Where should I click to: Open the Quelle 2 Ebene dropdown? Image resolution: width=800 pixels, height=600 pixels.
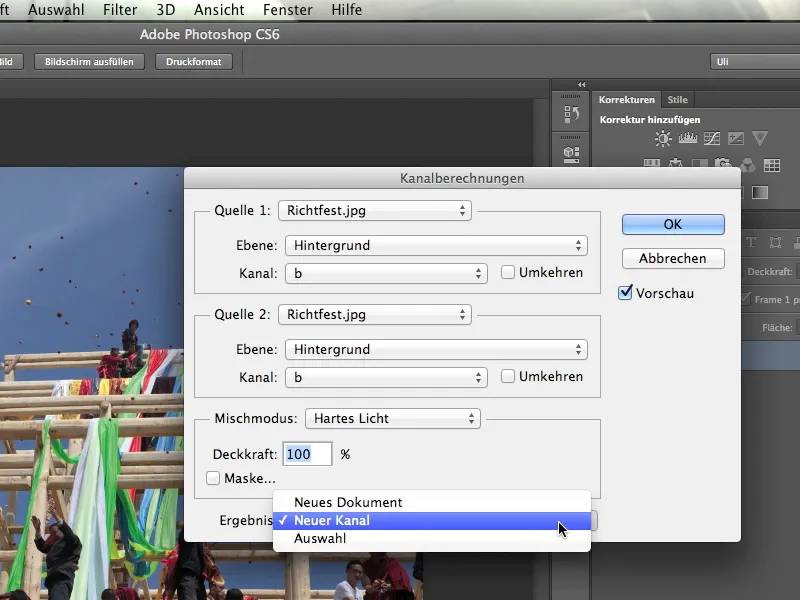[436, 349]
